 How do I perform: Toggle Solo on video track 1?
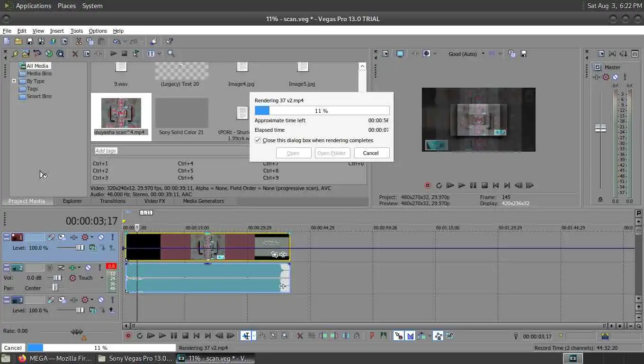pos(112,237)
